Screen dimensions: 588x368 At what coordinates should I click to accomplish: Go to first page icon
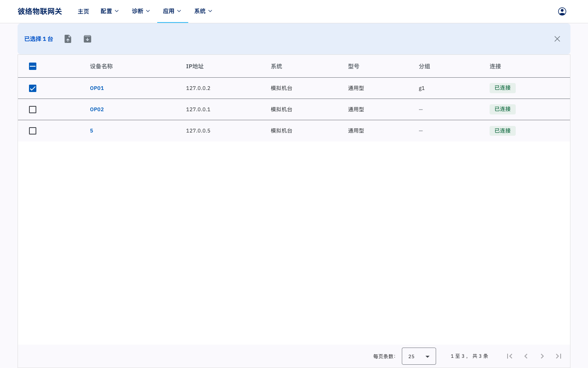(x=510, y=356)
